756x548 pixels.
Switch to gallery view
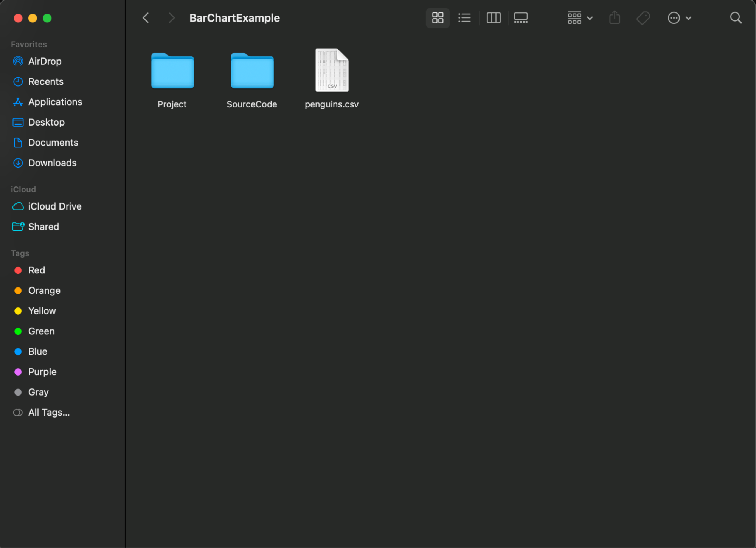tap(520, 18)
